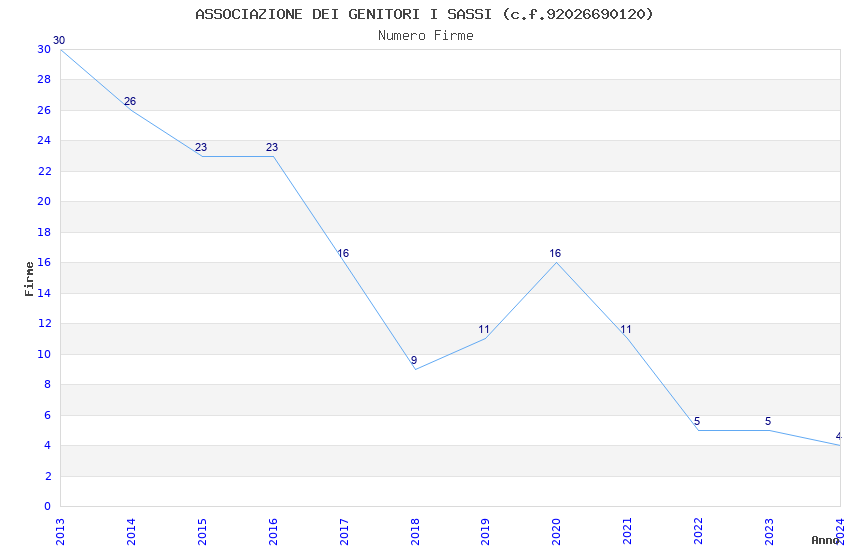Screen dimensions: 850x550
Task: Click the data label 11 above 2021
Action: pyautogui.click(x=626, y=329)
